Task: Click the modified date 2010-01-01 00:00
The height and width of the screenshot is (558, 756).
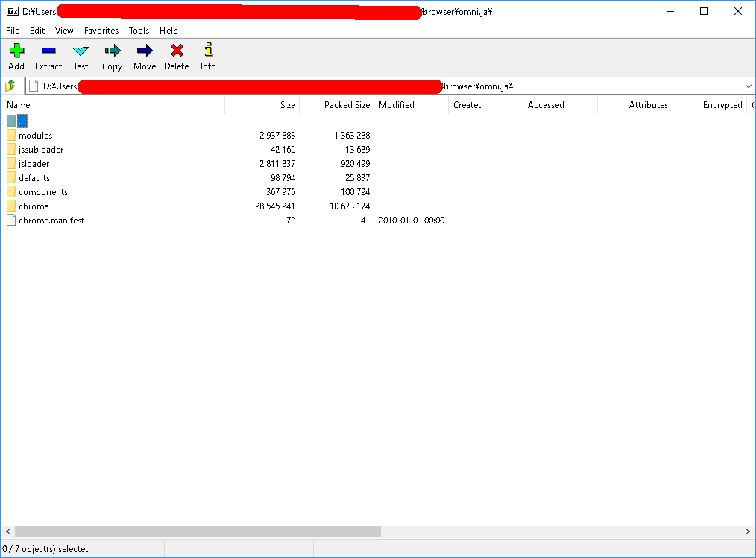Action: 412,221
